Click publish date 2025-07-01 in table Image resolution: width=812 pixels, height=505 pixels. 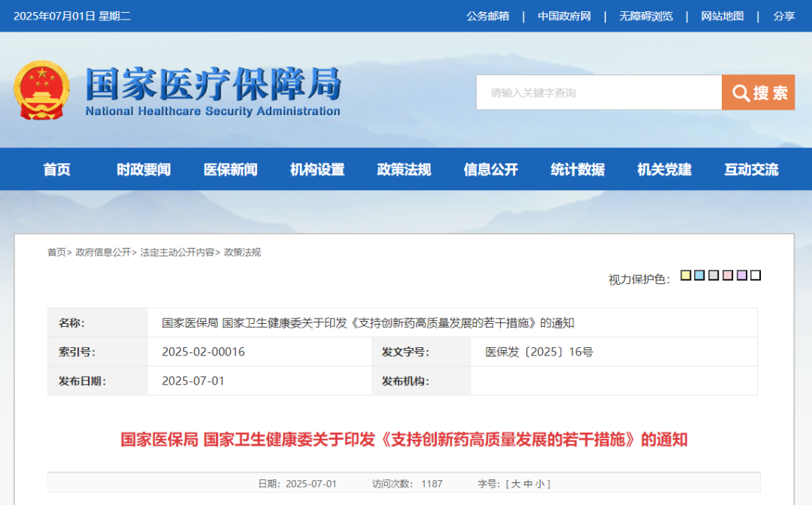click(193, 381)
